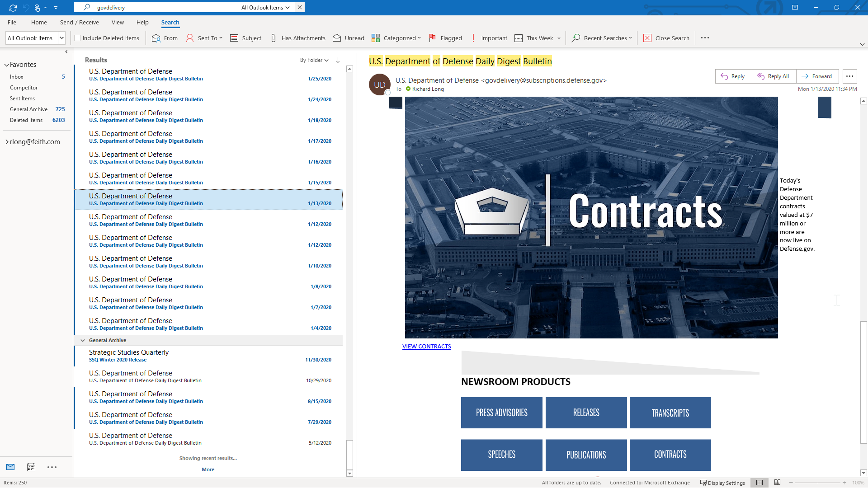868x488 pixels.
Task: Open the View ribbon tab
Action: pos(118,23)
